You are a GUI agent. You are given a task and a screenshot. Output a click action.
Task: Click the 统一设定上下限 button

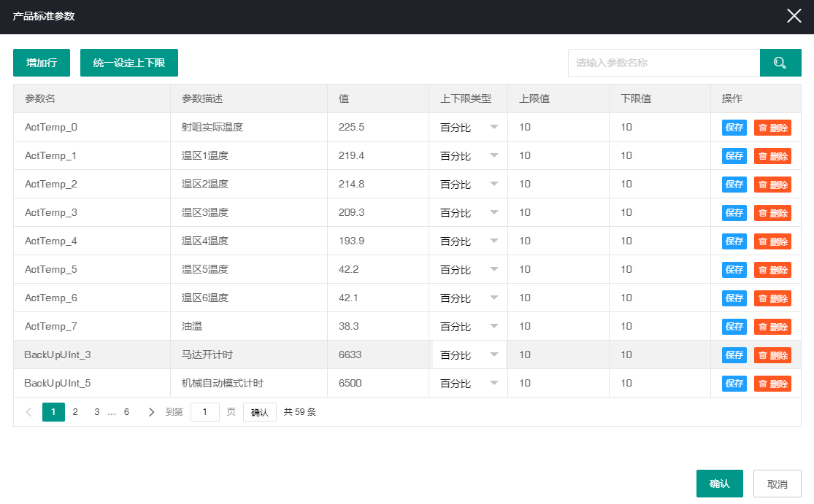click(128, 63)
